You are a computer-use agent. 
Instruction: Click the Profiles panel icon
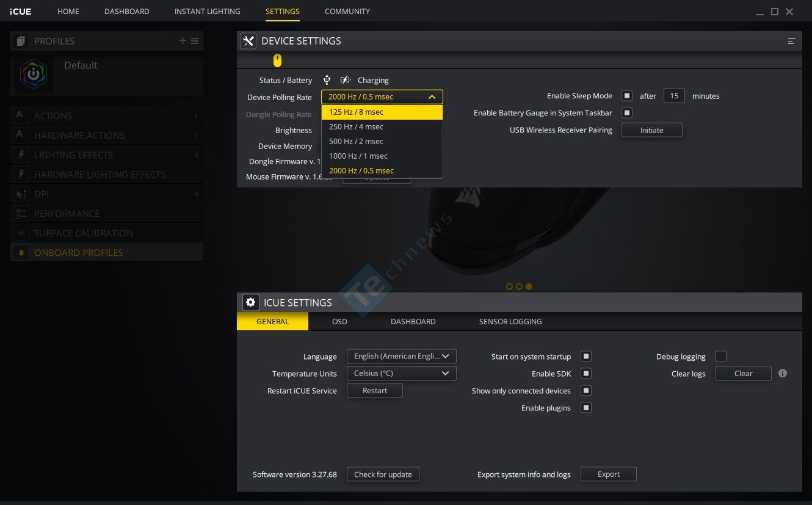coord(21,41)
